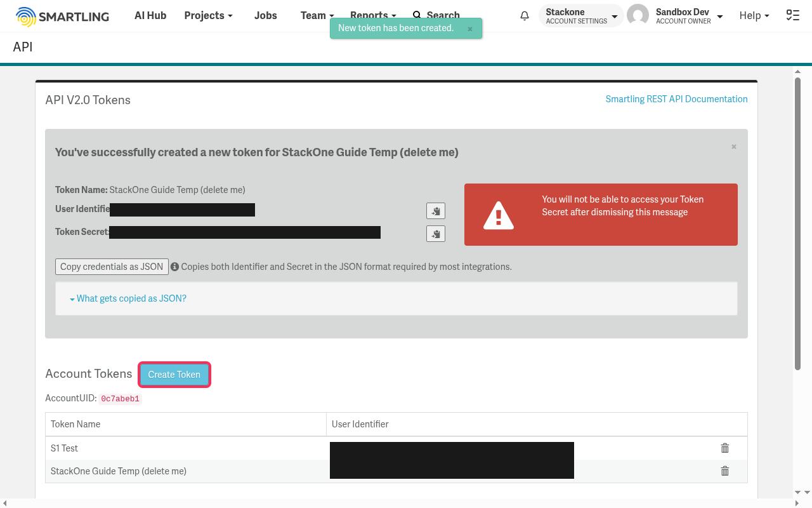Open Smartling REST API Documentation link
The image size is (812, 508).
[x=676, y=99]
